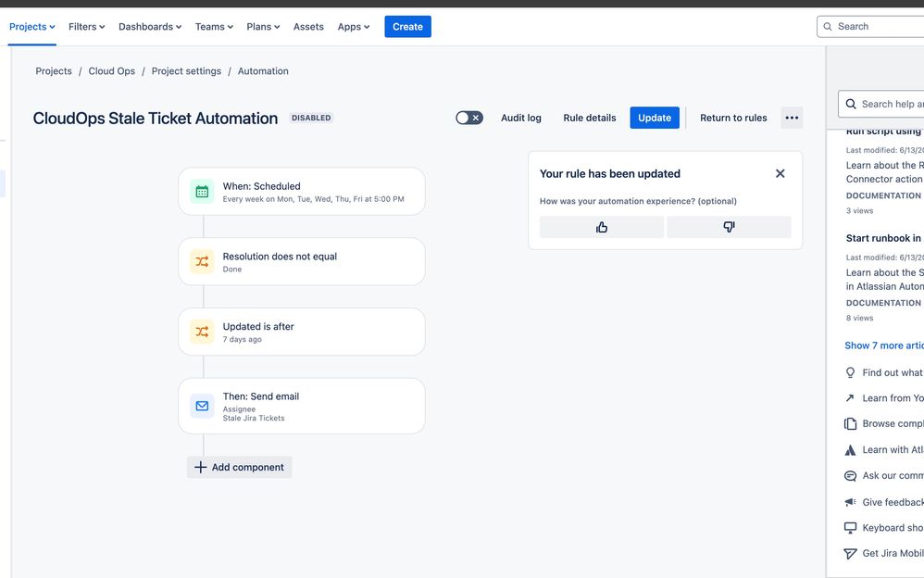Click the 'Give feedback' link text
The image size is (924, 578).
pyautogui.click(x=893, y=502)
